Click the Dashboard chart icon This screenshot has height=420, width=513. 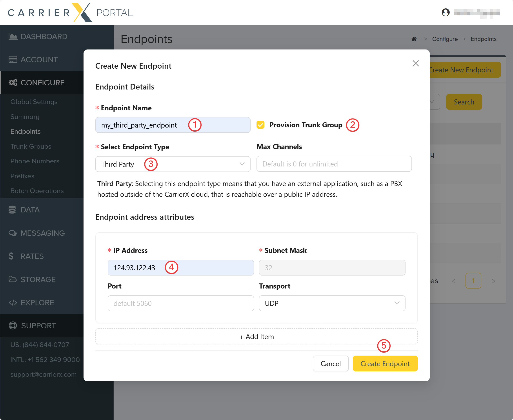tap(13, 37)
